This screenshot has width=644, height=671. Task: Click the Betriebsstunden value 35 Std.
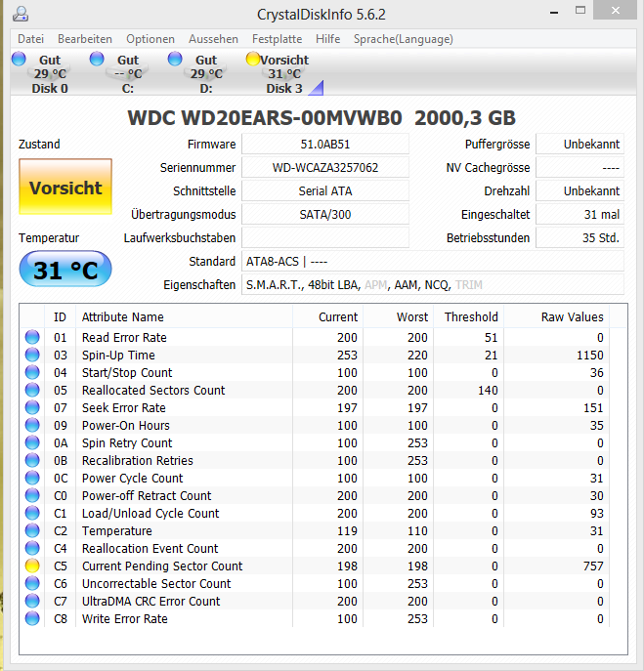tap(580, 237)
